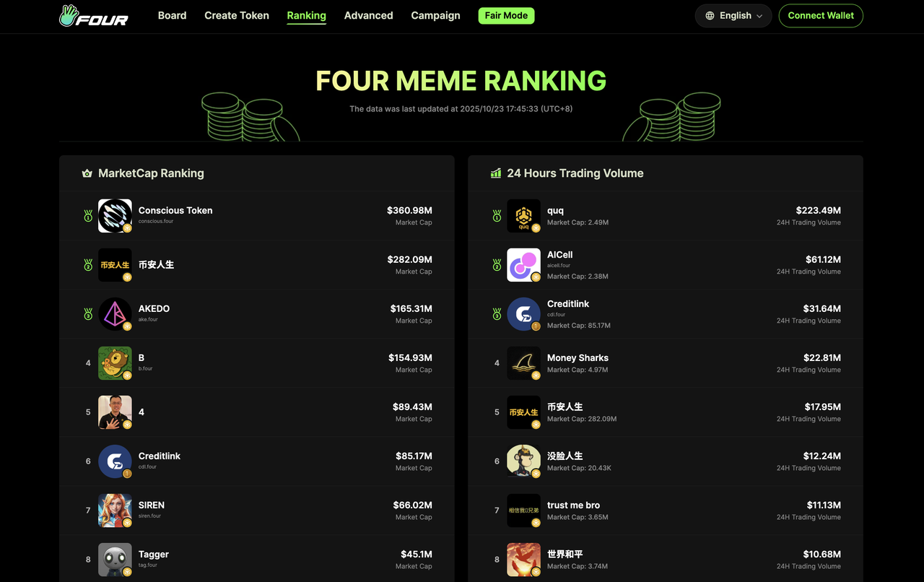
Task: Select the trust me bro entry
Action: tap(666, 511)
